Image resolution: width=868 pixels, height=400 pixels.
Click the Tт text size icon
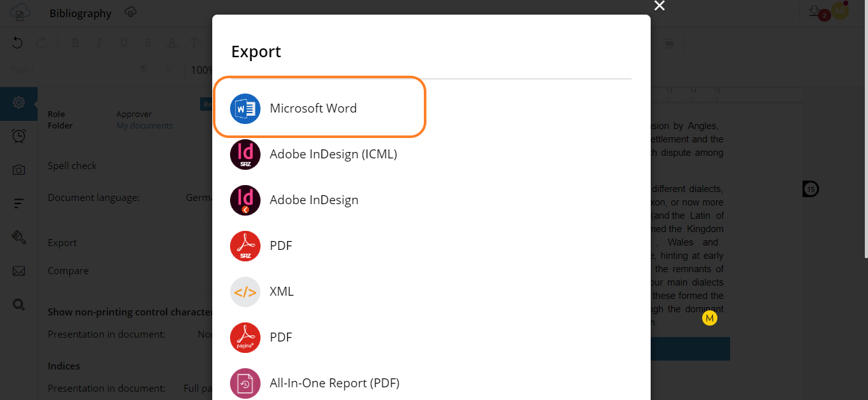[196, 43]
